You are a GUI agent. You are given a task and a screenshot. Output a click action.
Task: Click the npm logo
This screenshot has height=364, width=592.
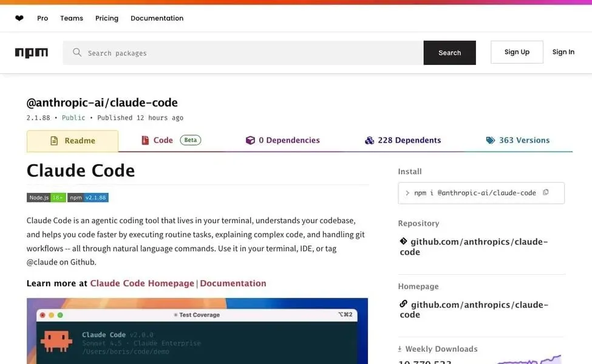[x=32, y=53]
